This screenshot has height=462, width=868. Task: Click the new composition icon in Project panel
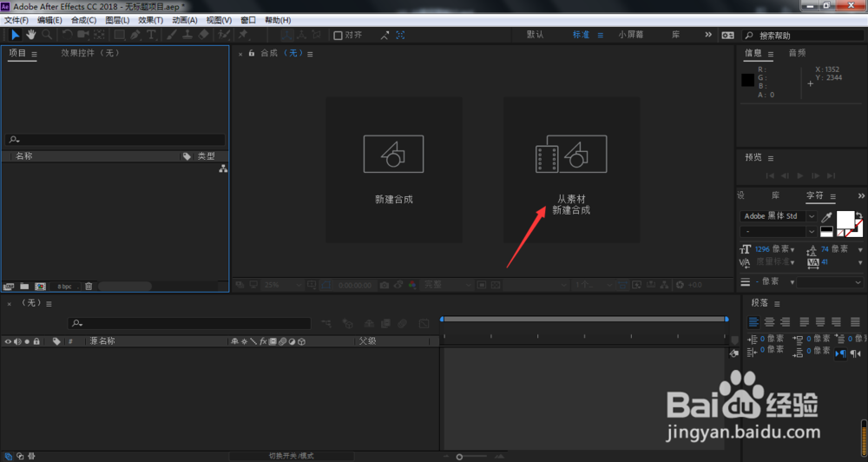tap(40, 287)
